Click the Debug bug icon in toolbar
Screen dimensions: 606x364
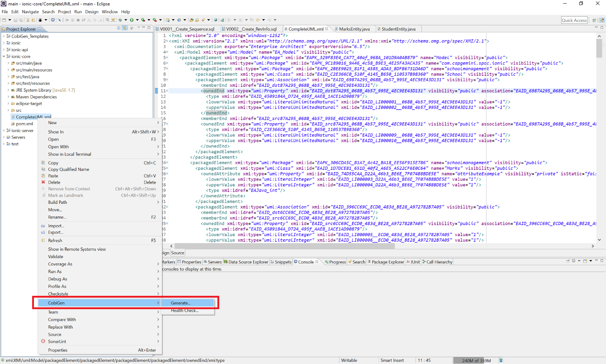pyautogui.click(x=121, y=20)
